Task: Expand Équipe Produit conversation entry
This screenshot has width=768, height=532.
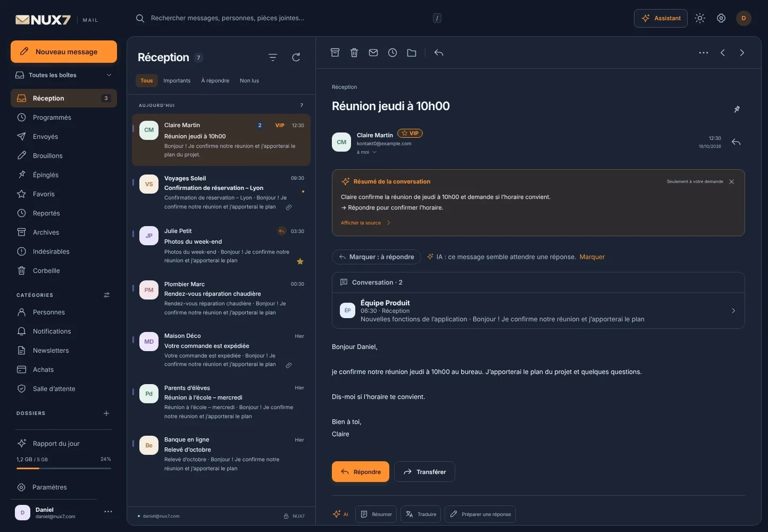Action: tap(538, 311)
